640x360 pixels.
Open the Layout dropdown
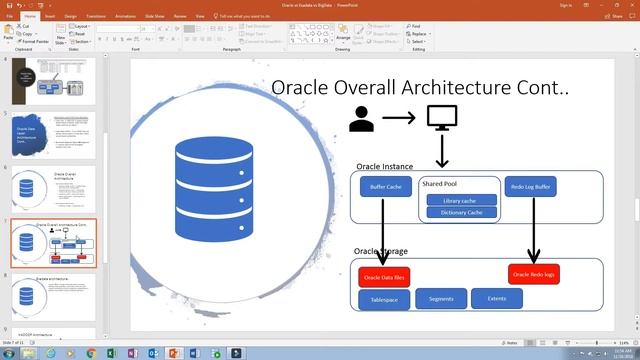tap(80, 26)
